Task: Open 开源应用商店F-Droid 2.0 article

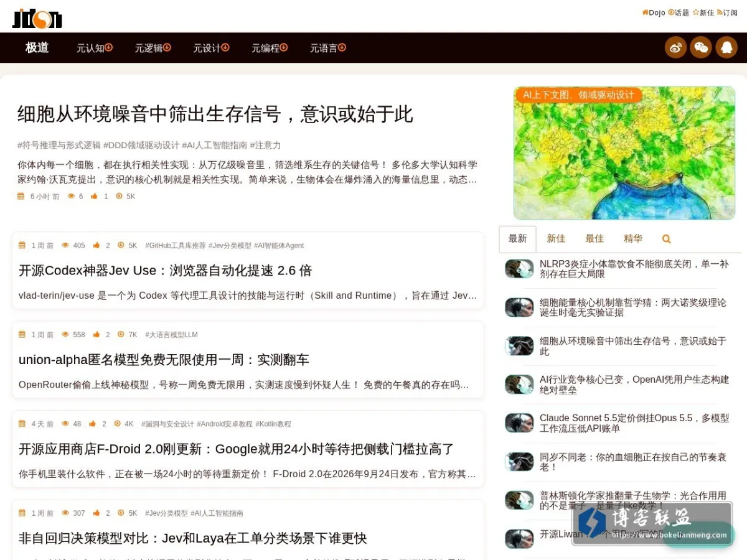Action: [236, 449]
